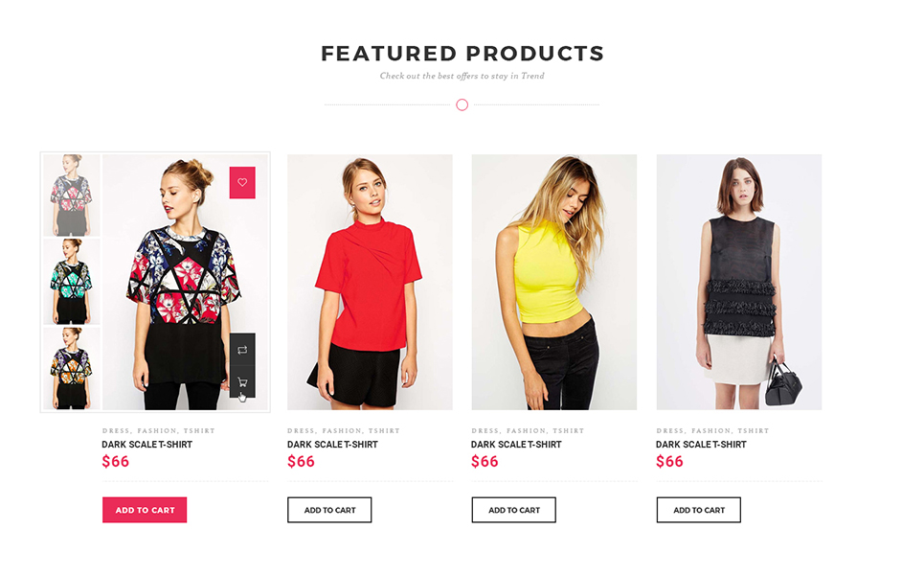Click the main floral t-shirt product image
Viewport: 924px width, 575px height.
(185, 282)
